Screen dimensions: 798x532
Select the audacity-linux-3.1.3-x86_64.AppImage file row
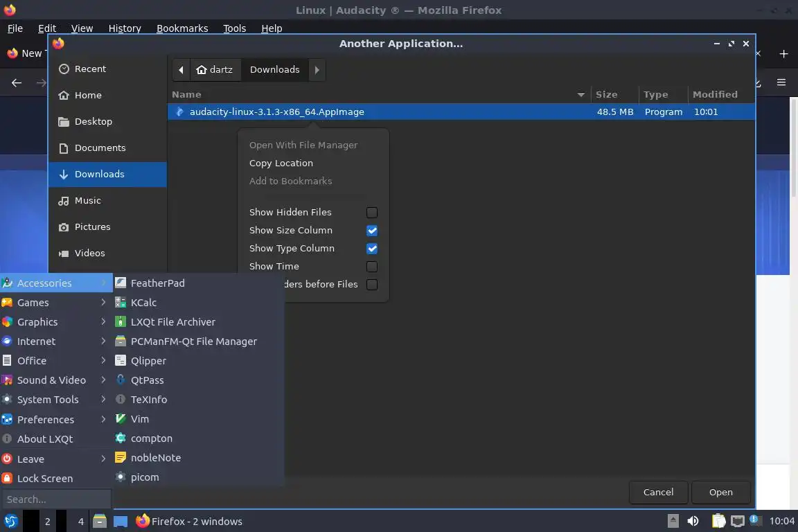461,112
